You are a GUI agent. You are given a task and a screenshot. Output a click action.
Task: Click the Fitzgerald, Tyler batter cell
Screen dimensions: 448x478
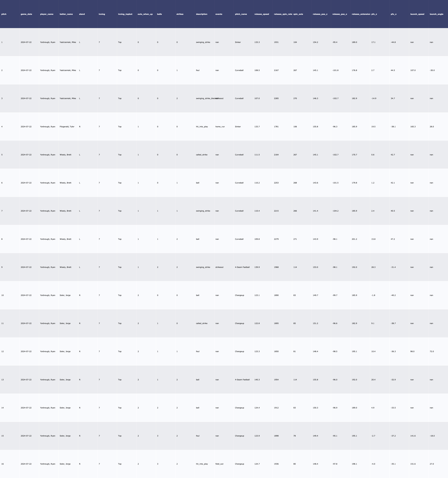click(x=67, y=127)
